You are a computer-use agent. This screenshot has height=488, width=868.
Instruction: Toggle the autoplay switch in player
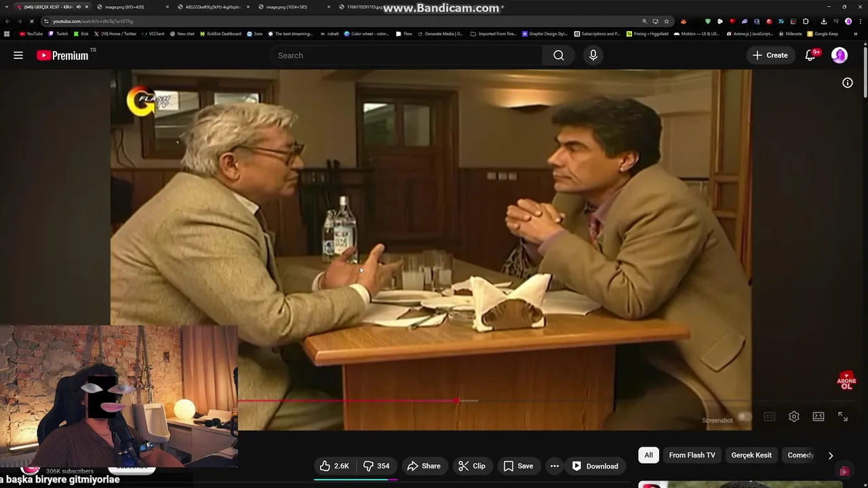tap(745, 417)
